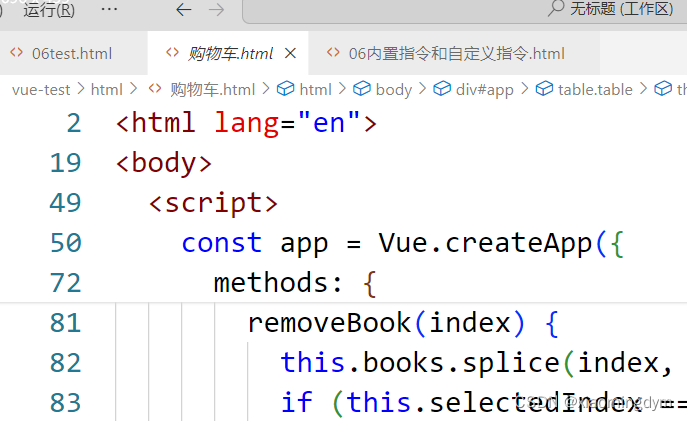The image size is (687, 421).
Task: Open the overflow menu with three dots
Action: (109, 9)
